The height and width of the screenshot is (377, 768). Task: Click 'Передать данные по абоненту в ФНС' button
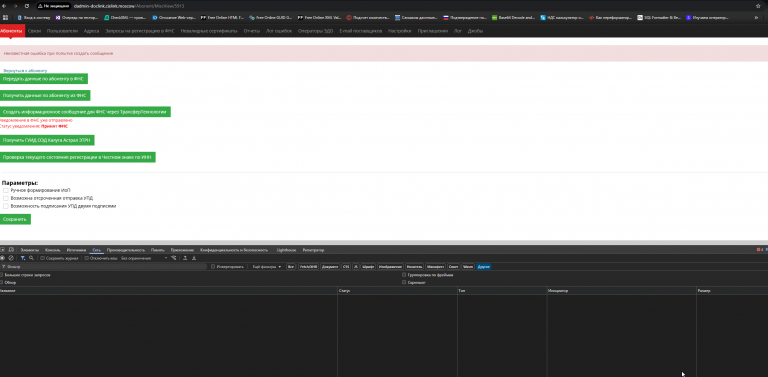tap(44, 79)
